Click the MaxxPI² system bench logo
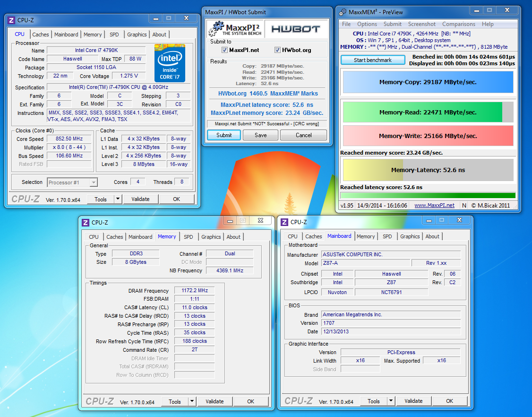The image size is (532, 417). (235, 29)
